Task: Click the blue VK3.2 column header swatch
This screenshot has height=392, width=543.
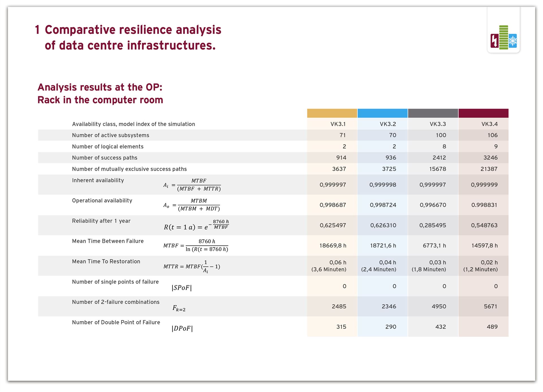Action: pyautogui.click(x=382, y=113)
